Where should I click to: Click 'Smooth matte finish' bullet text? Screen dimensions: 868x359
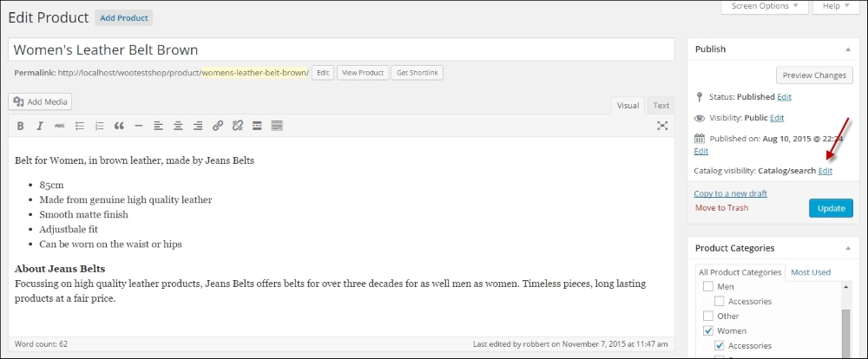click(83, 214)
